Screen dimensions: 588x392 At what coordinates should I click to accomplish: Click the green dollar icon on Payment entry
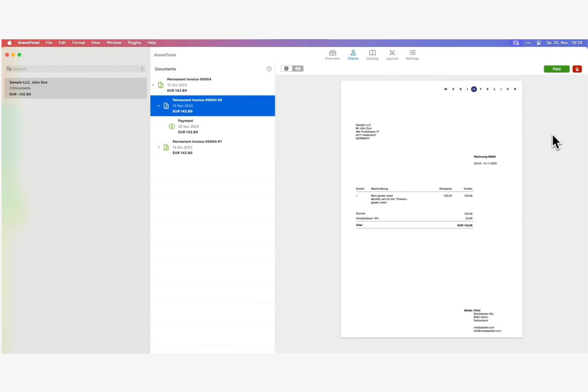pos(171,126)
